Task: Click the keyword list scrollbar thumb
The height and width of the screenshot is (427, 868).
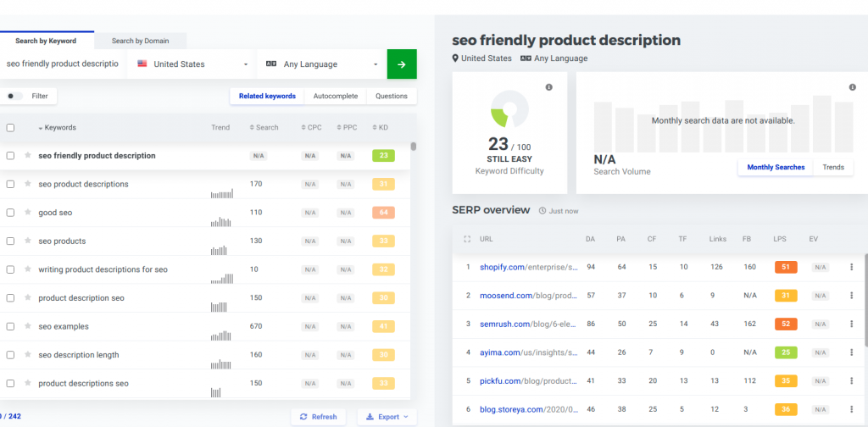Action: pyautogui.click(x=414, y=147)
